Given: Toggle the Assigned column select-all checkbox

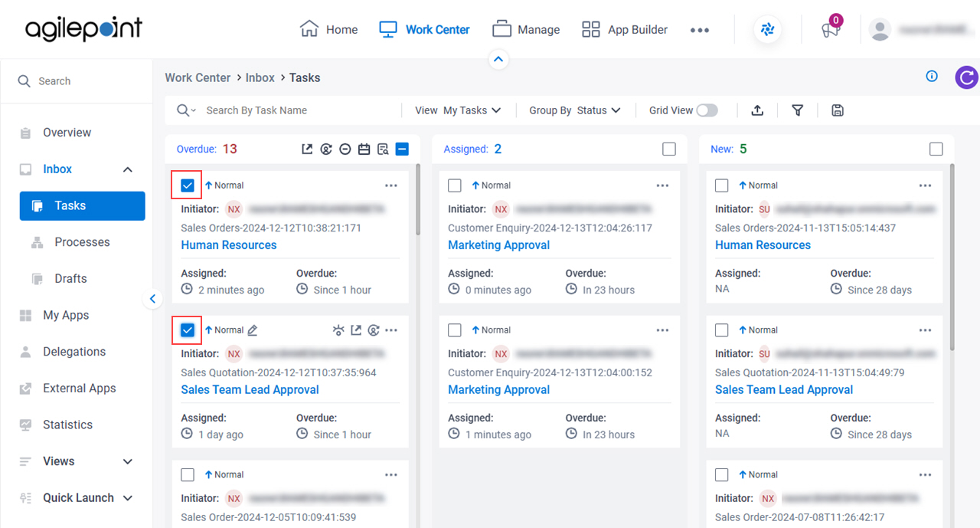Looking at the screenshot, I should pyautogui.click(x=669, y=149).
